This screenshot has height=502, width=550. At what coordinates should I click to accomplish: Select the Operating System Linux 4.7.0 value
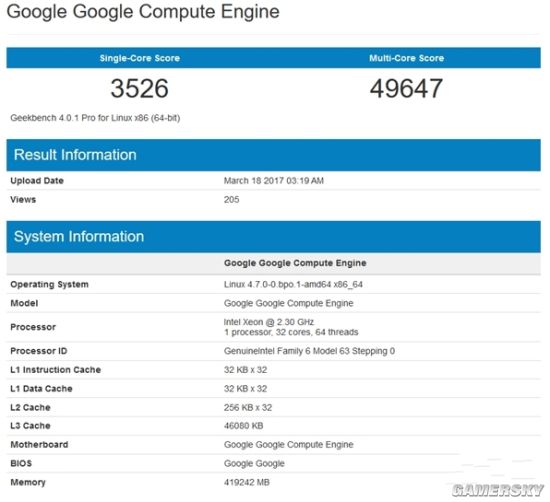(x=293, y=284)
